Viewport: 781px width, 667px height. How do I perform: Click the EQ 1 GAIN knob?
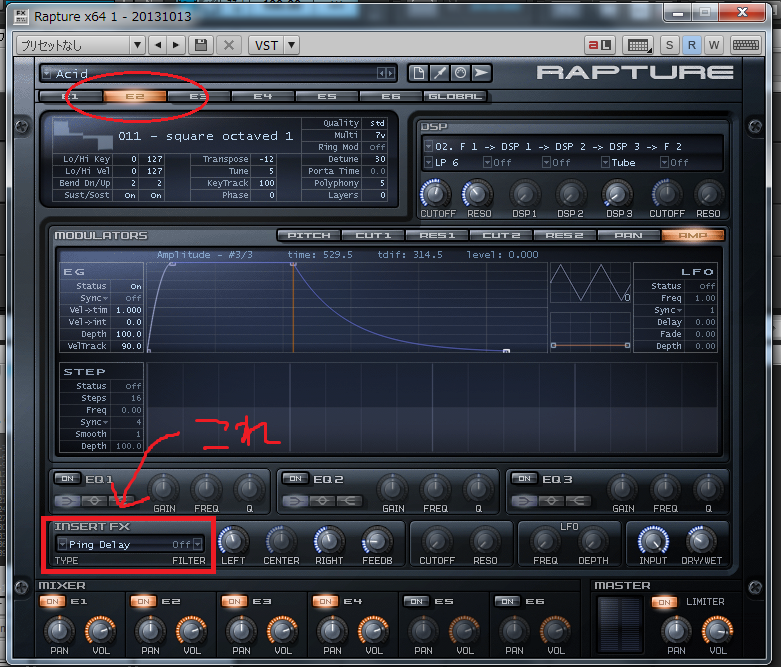164,489
